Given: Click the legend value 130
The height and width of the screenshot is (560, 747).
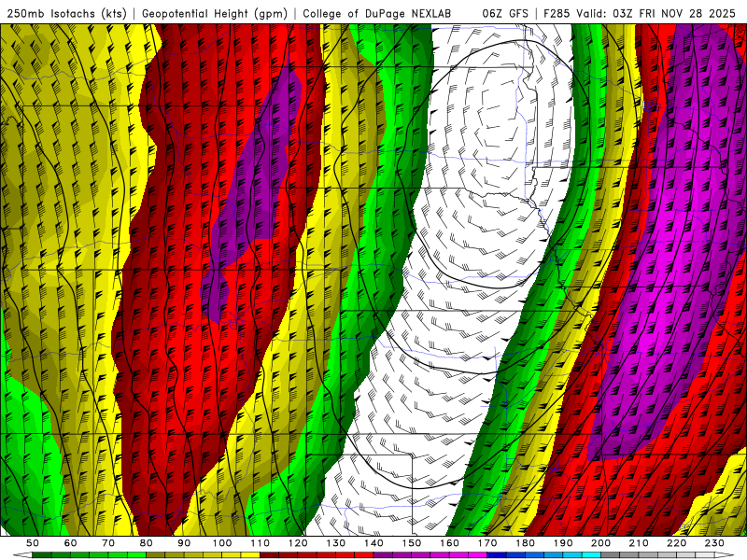Looking at the screenshot, I should coord(336,543).
